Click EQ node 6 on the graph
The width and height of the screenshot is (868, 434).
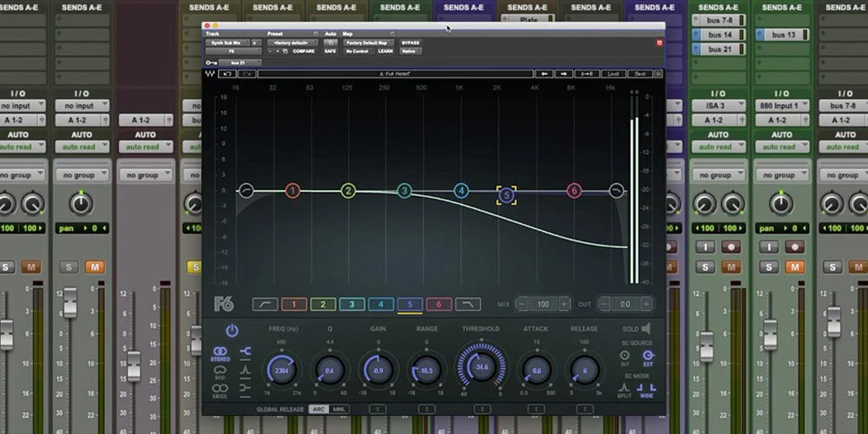tap(574, 192)
